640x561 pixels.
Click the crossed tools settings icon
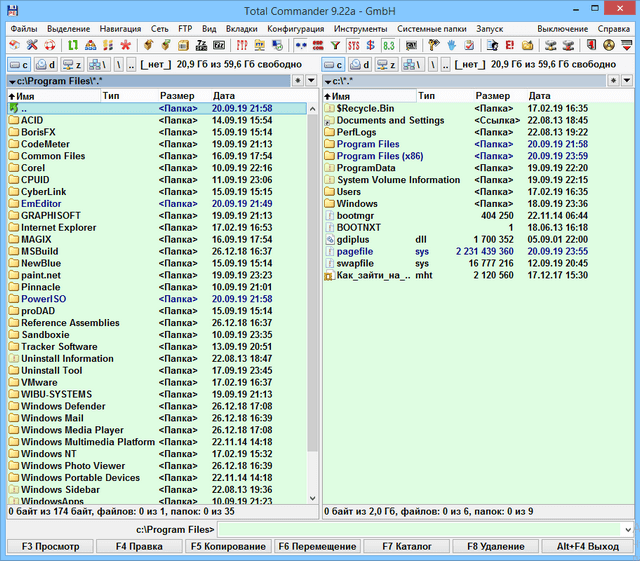[32, 46]
